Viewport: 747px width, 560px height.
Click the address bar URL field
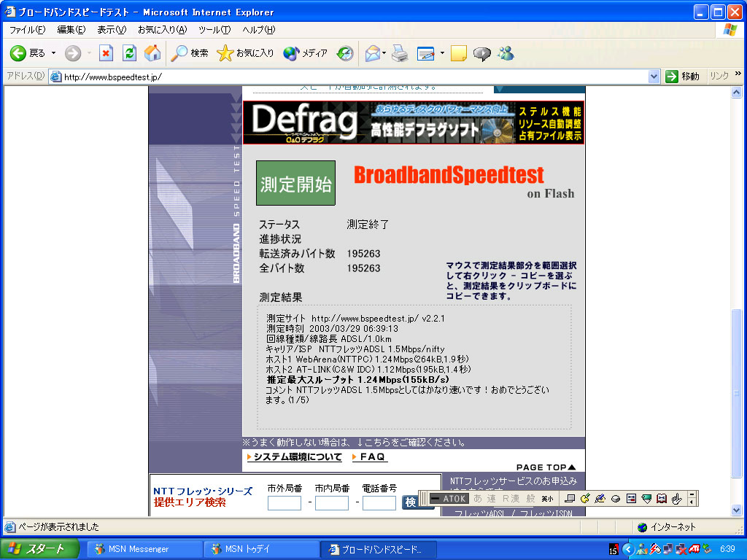[354, 76]
